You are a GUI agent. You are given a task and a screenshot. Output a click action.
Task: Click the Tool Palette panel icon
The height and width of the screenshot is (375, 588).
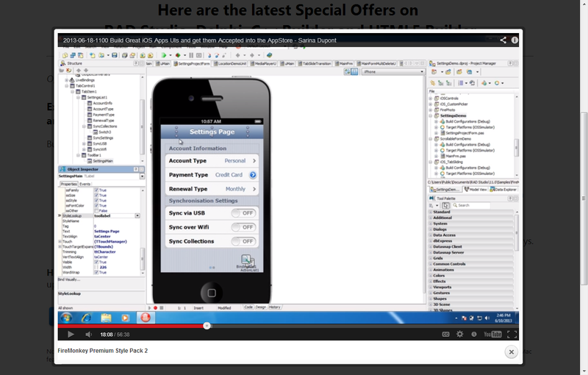432,198
